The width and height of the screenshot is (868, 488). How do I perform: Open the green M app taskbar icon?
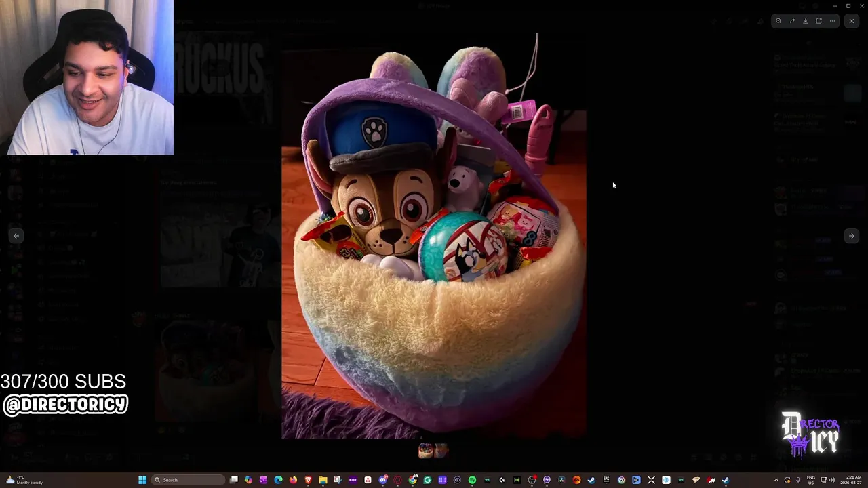(x=517, y=480)
